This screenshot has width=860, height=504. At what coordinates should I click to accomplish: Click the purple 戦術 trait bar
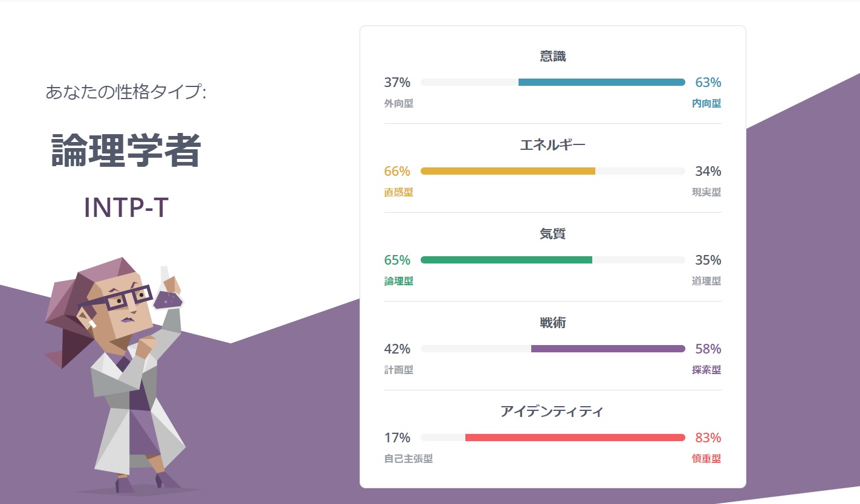click(x=608, y=349)
